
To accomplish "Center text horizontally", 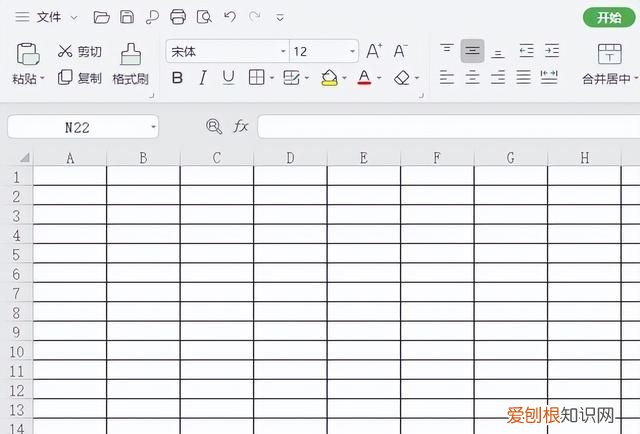I will 472,77.
